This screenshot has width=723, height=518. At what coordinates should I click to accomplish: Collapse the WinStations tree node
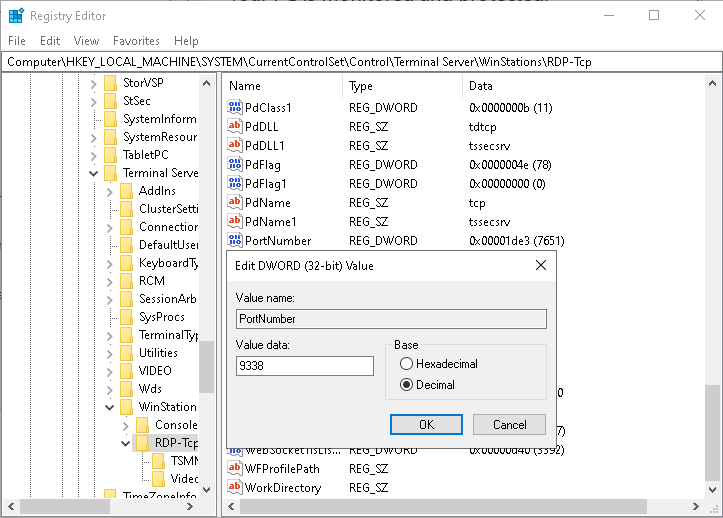click(109, 408)
